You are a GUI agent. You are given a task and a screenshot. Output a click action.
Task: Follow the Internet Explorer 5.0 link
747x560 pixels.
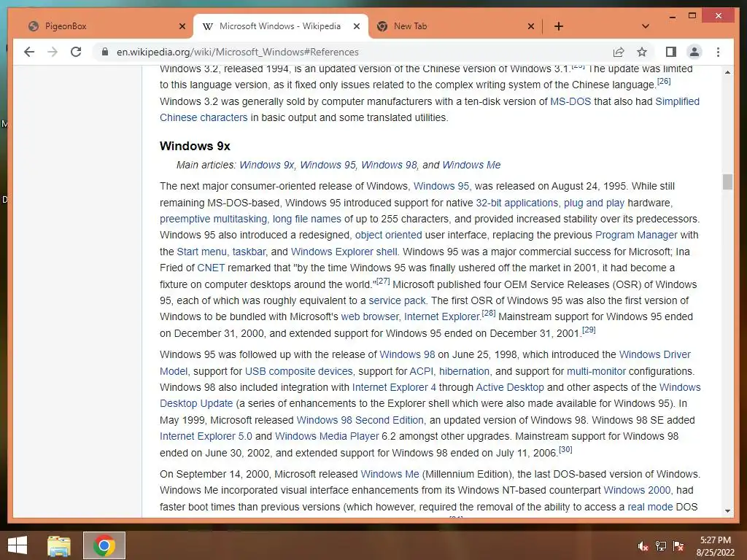206,436
